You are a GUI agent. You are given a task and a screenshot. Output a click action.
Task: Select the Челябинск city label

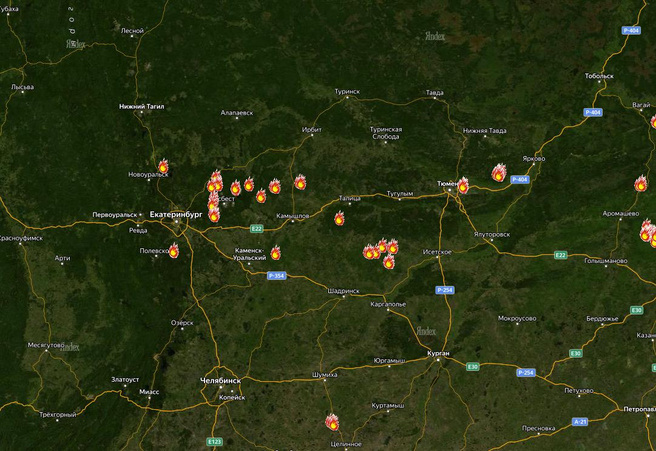(x=220, y=381)
